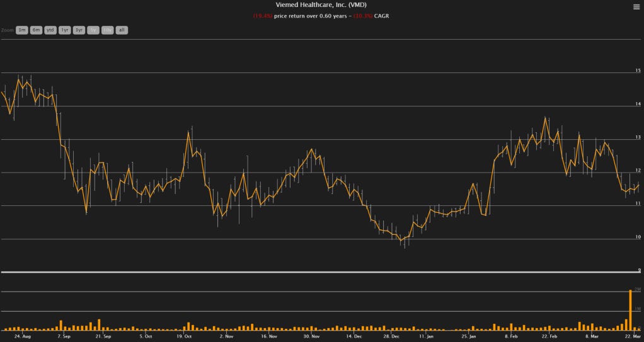This screenshot has height=342, width=644.
Task: Click the tallest volume bar near 22. Mar
Action: (630, 310)
